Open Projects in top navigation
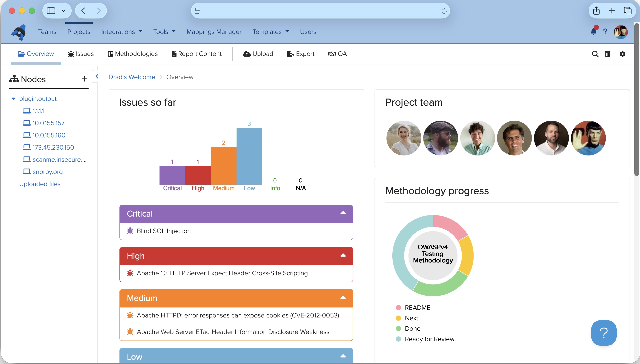Viewport: 640px width, 364px height. [x=79, y=32]
